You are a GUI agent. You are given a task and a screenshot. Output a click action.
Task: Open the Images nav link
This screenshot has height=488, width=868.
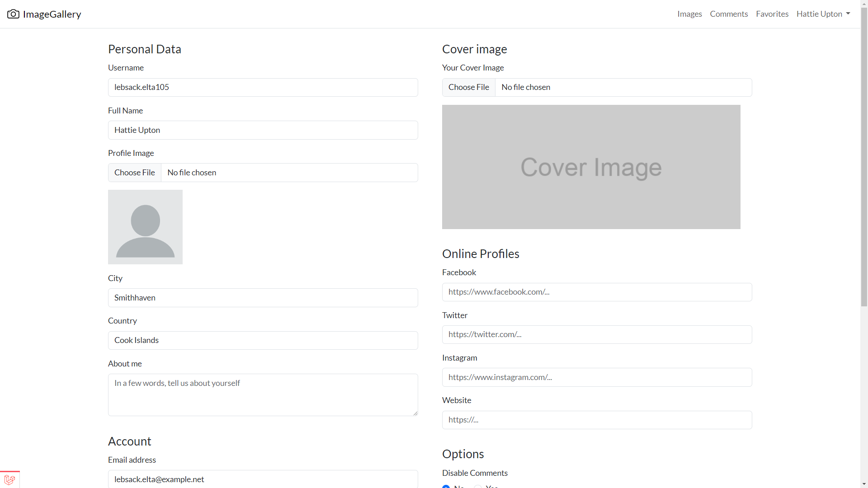pyautogui.click(x=689, y=14)
